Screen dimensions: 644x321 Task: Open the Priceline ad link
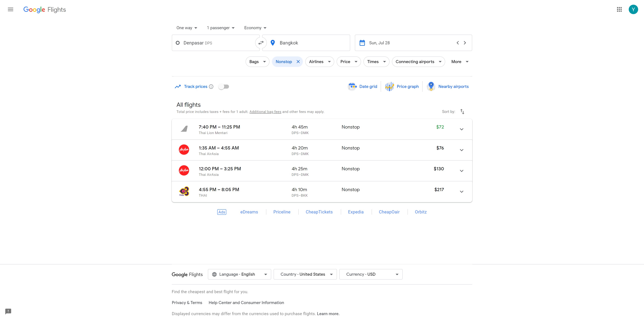[282, 212]
